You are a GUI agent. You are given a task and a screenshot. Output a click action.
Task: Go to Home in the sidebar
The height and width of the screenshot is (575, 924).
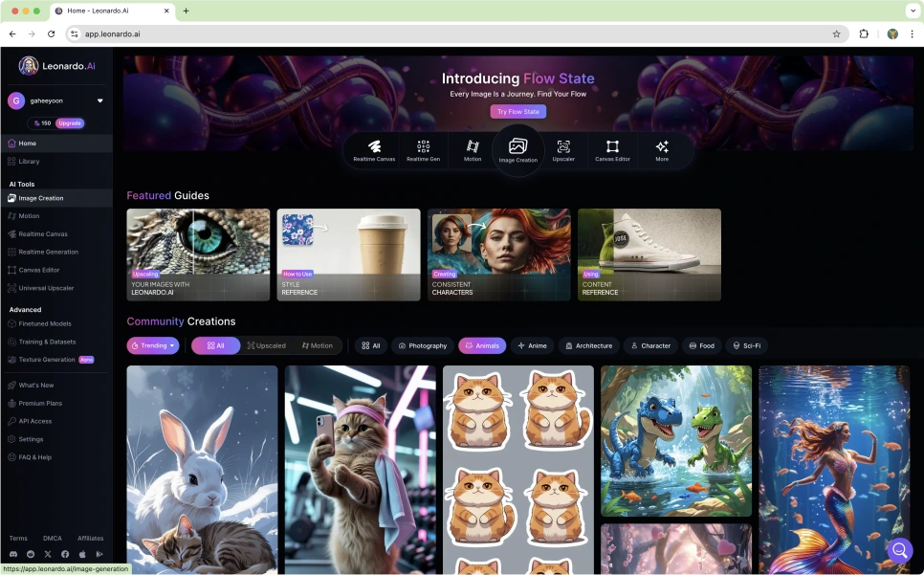[56, 144]
